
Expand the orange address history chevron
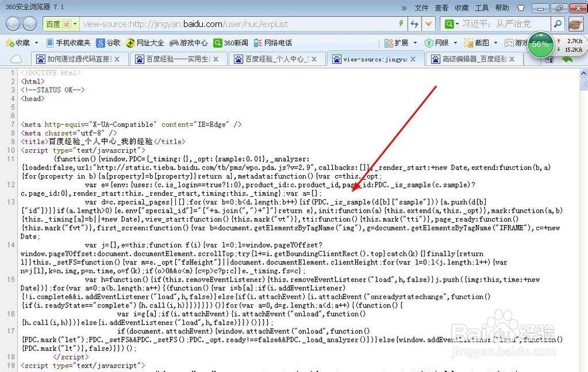click(x=428, y=24)
